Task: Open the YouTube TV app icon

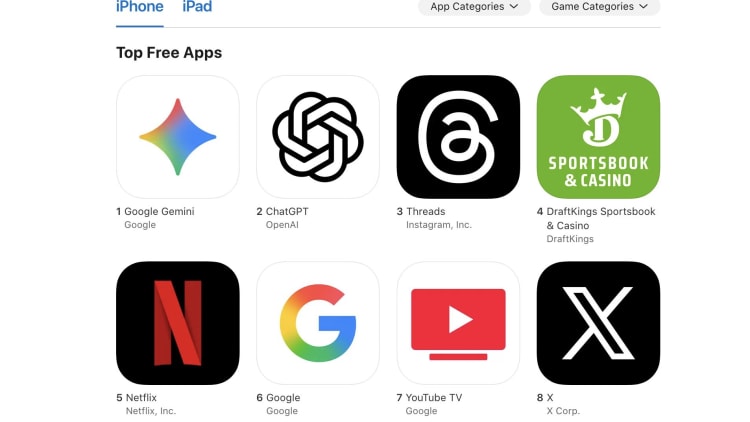Action: 458,323
